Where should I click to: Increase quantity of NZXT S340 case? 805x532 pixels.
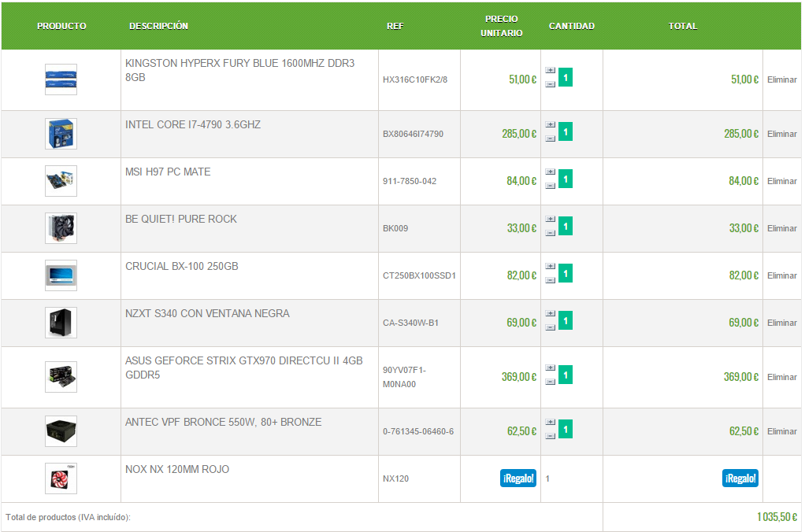[551, 313]
